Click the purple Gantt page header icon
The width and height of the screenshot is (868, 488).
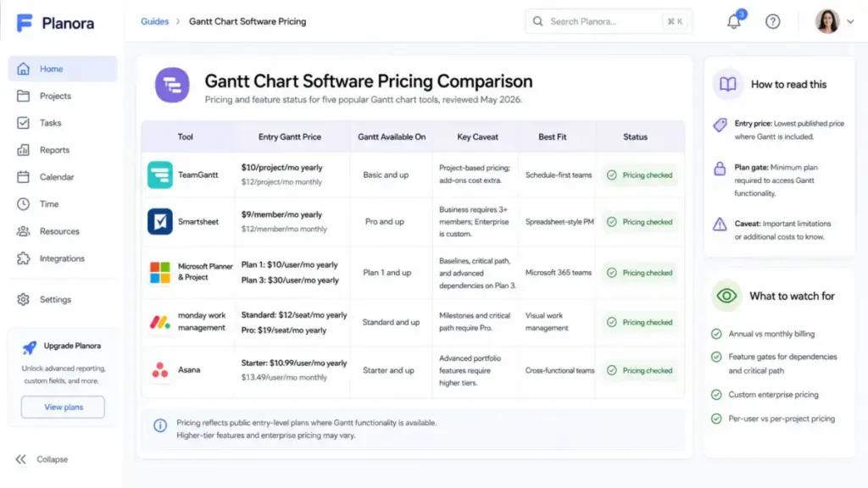172,86
